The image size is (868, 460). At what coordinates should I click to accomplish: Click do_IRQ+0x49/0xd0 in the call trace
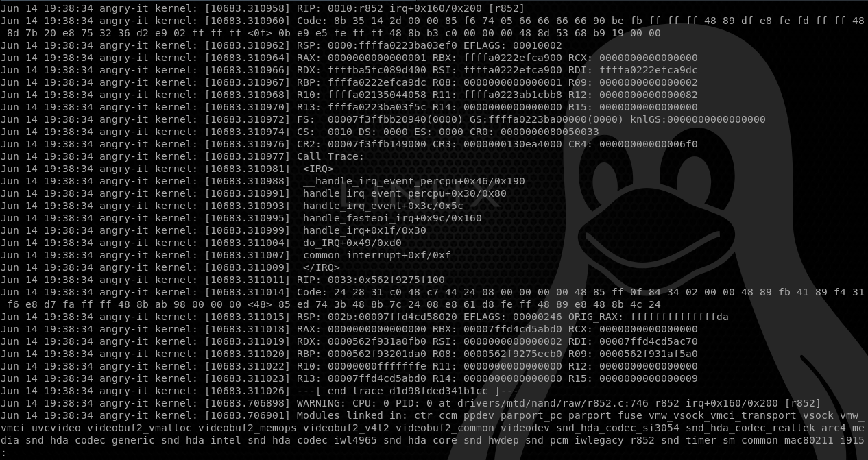[352, 243]
